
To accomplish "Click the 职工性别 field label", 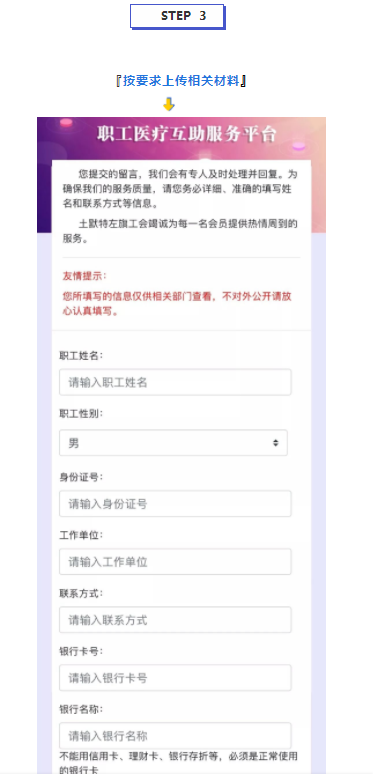I will tap(81, 414).
